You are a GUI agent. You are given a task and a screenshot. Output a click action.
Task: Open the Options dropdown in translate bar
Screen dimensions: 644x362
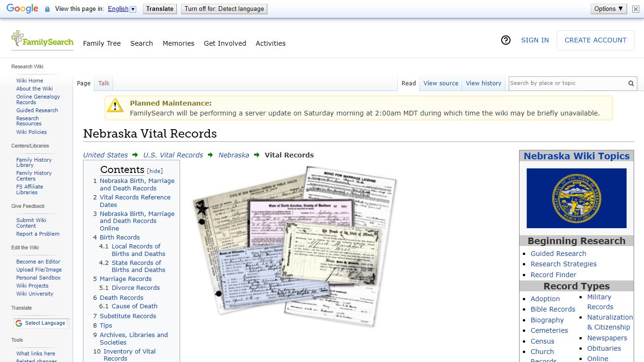[609, 8]
